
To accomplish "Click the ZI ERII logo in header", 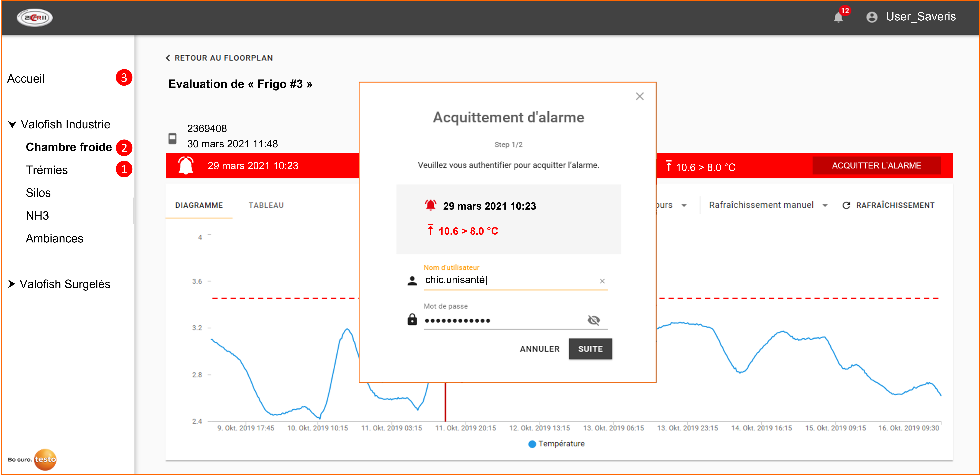I will [35, 18].
